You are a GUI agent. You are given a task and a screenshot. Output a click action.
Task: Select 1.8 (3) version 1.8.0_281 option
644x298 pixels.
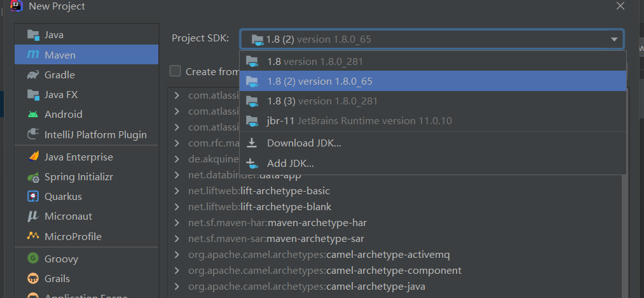click(x=432, y=101)
